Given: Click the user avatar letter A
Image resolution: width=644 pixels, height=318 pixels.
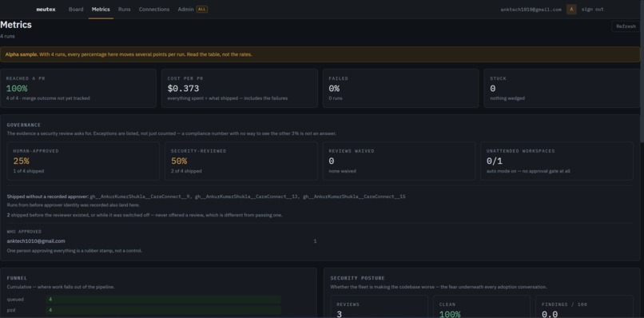Looking at the screenshot, I should pyautogui.click(x=571, y=9).
